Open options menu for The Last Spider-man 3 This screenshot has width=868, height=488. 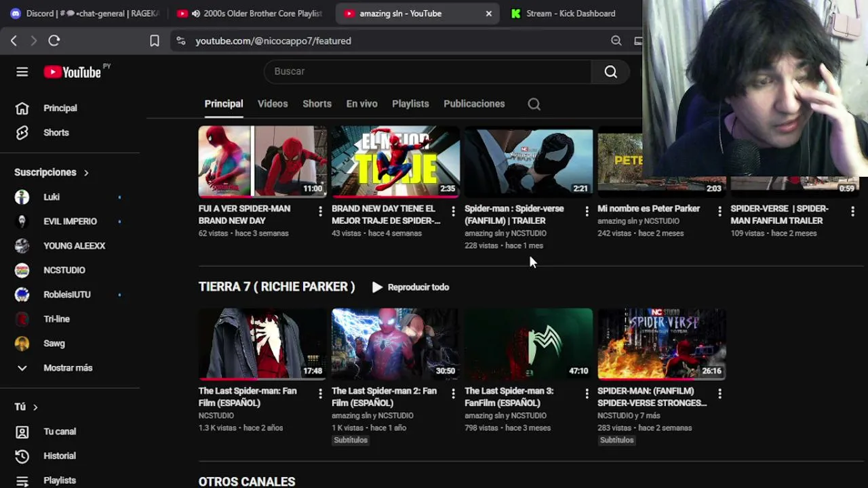pyautogui.click(x=587, y=394)
